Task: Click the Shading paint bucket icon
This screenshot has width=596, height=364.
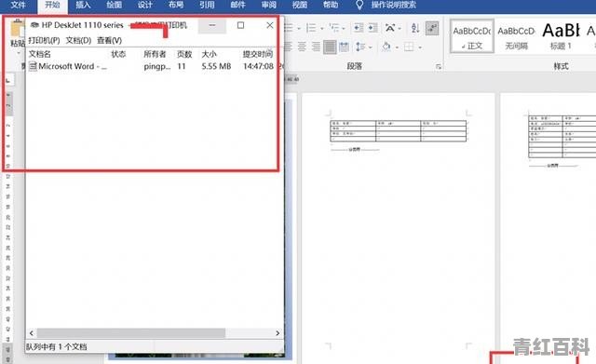Action: [386, 47]
